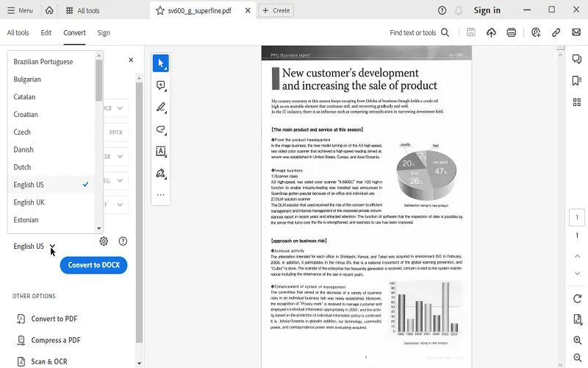Select Dutch language option
Image resolution: width=588 pixels, height=368 pixels.
point(51,167)
